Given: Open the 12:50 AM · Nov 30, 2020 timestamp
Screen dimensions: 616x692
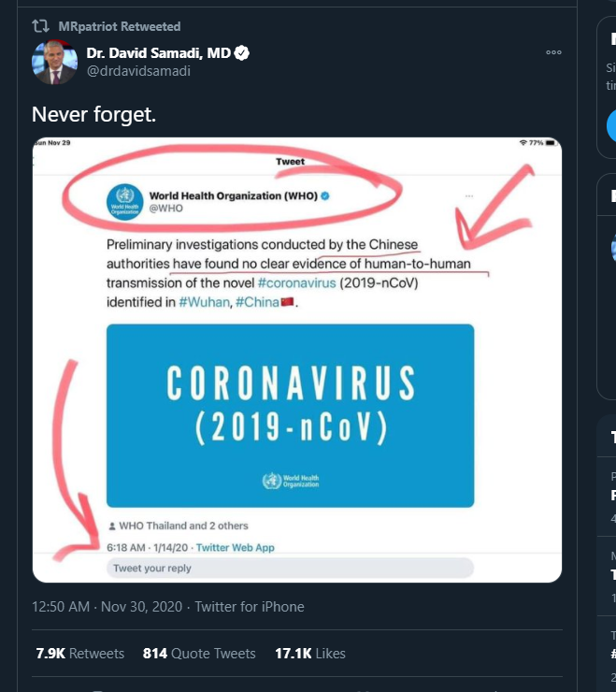Looking at the screenshot, I should 107,607.
